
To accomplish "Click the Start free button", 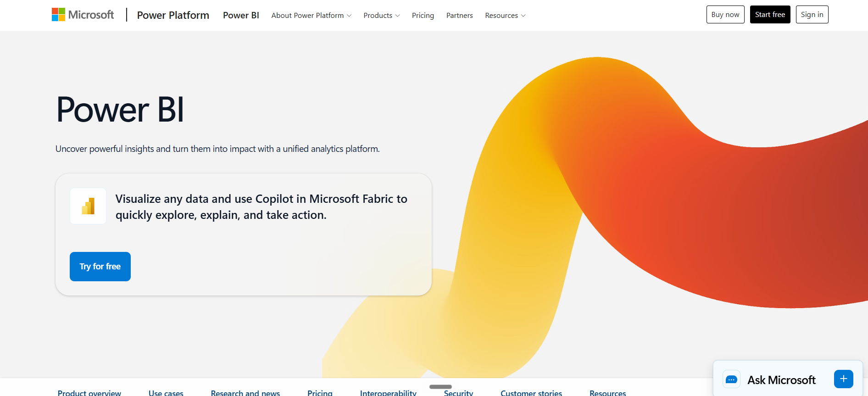I will (x=770, y=14).
